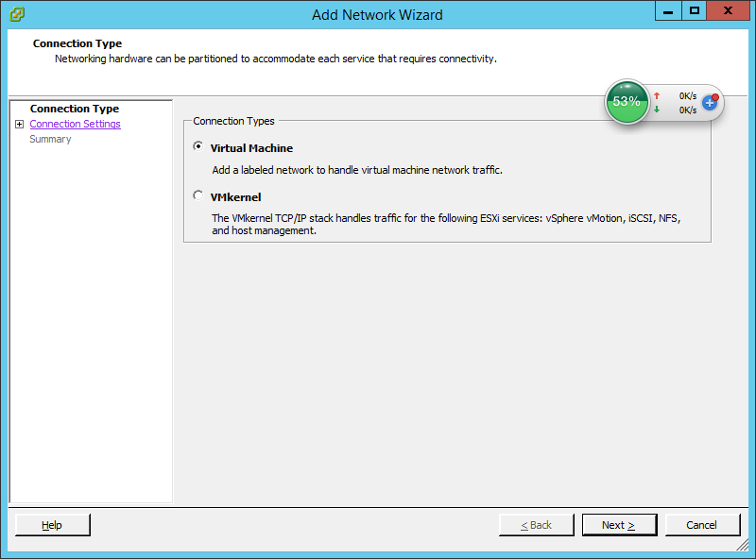
Task: Click the green download arrow icon
Action: [x=657, y=110]
